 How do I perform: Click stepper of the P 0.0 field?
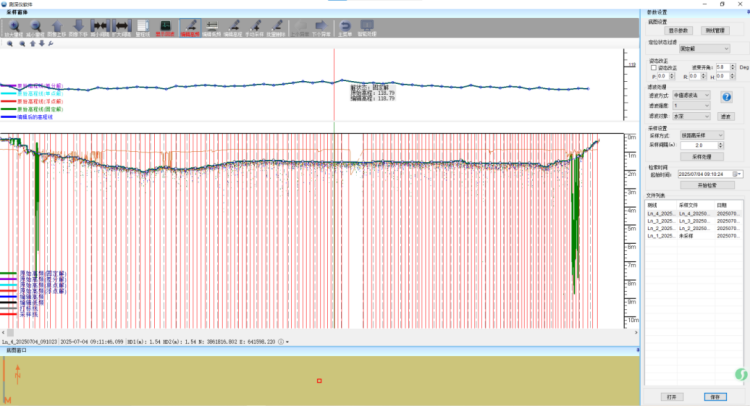[672, 77]
